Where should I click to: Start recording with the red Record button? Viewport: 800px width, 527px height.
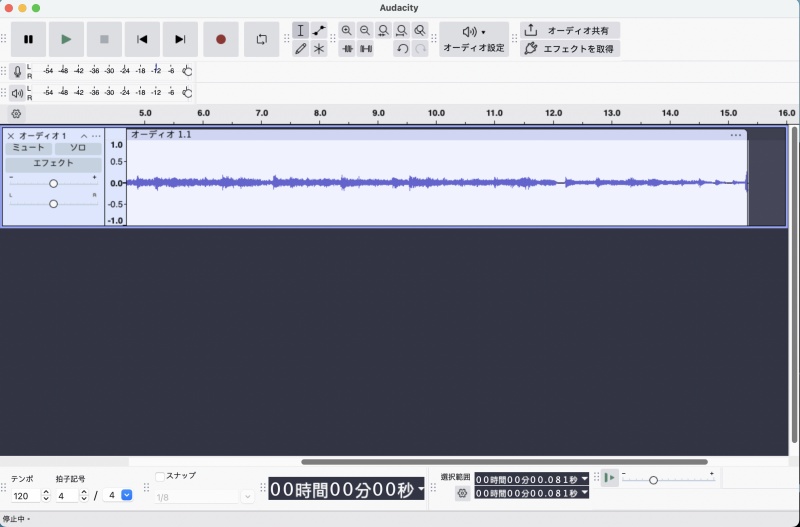[x=221, y=39]
